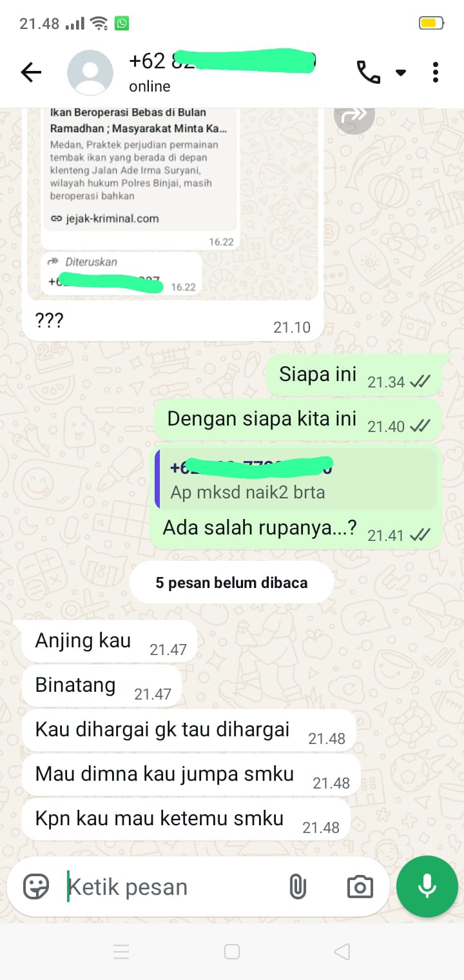The height and width of the screenshot is (980, 464).
Task: Focus the 'Ketik pesan' message field
Action: [x=174, y=887]
